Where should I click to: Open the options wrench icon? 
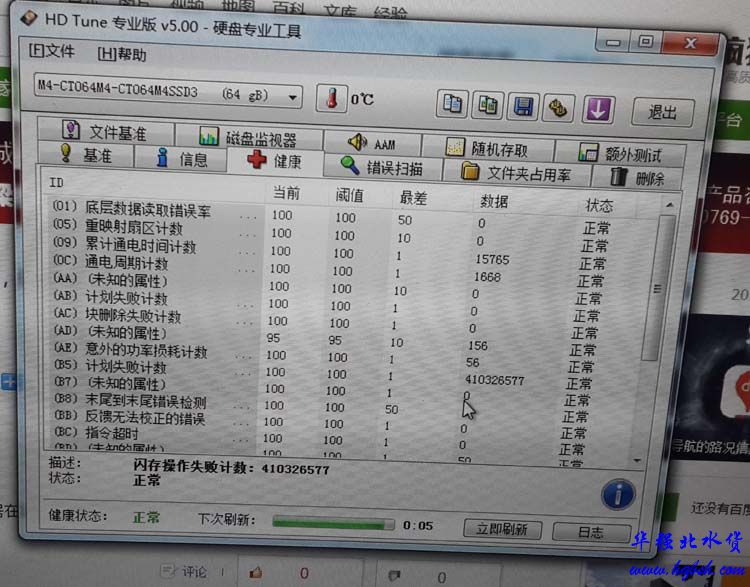pyautogui.click(x=558, y=108)
